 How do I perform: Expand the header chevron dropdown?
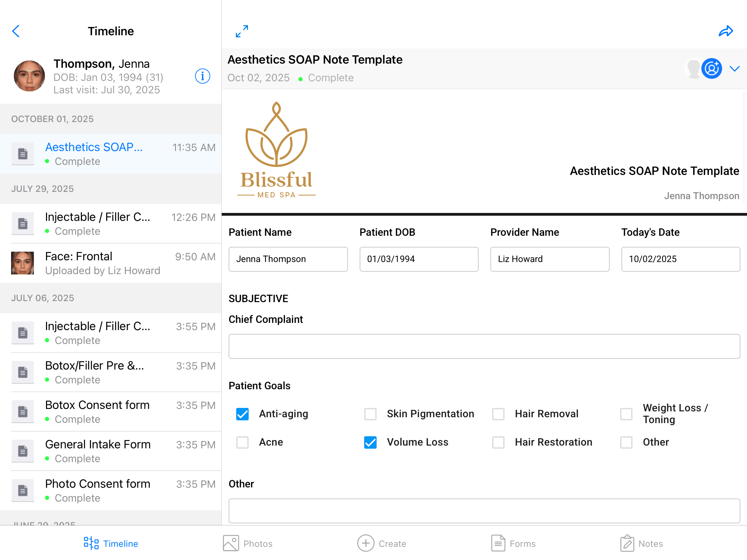[735, 68]
